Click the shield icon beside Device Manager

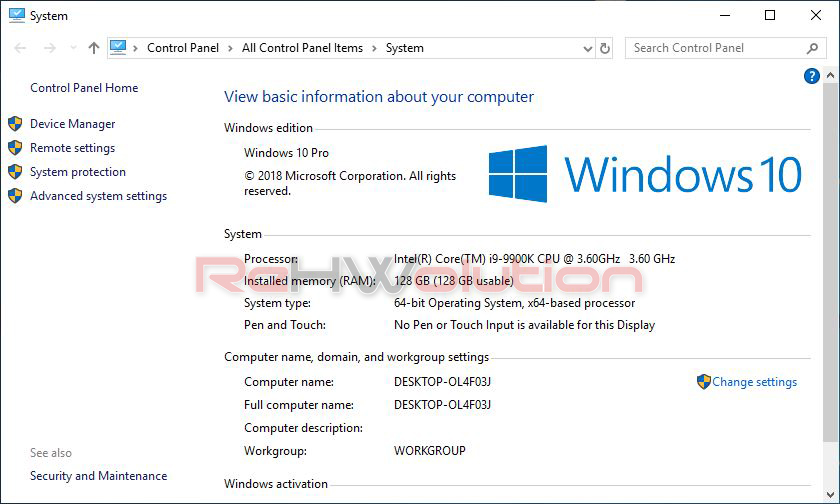[15, 124]
